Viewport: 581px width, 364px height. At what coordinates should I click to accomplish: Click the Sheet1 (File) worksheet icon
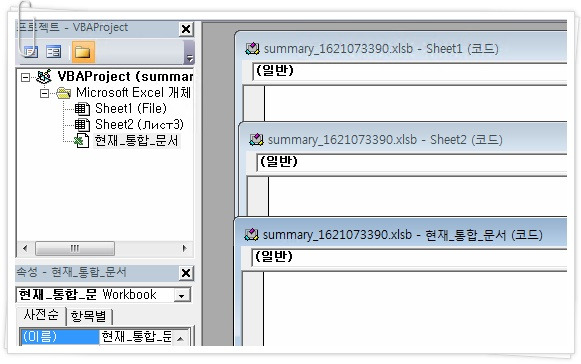coord(82,109)
